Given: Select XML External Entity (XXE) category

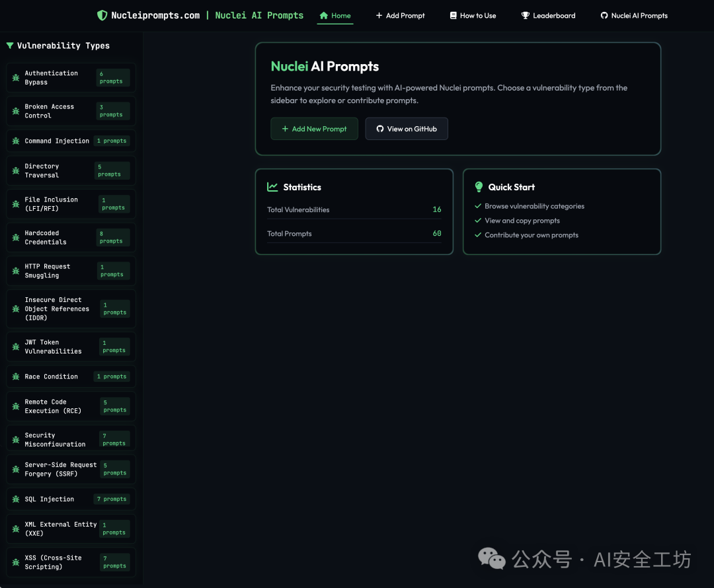Looking at the screenshot, I should tap(71, 529).
